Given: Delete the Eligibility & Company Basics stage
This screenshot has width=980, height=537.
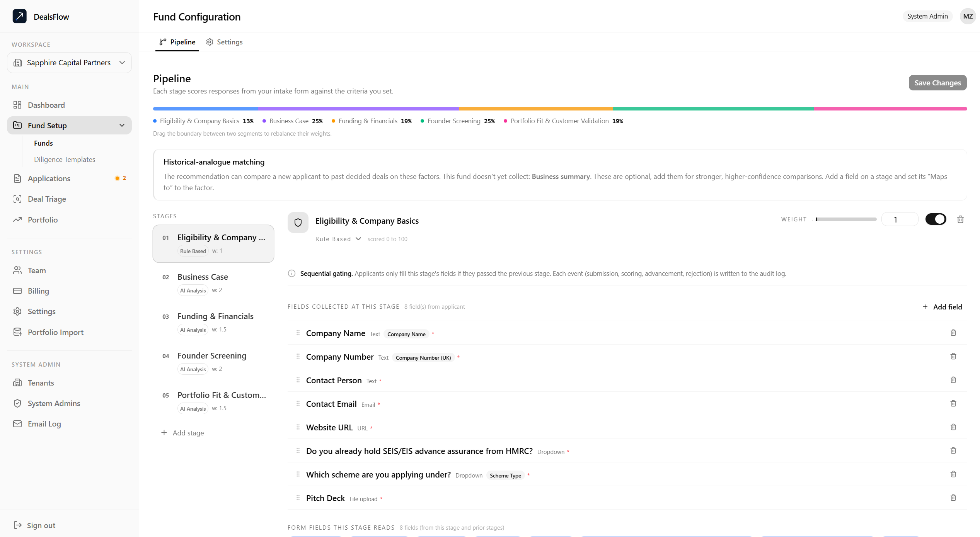Looking at the screenshot, I should (x=960, y=219).
